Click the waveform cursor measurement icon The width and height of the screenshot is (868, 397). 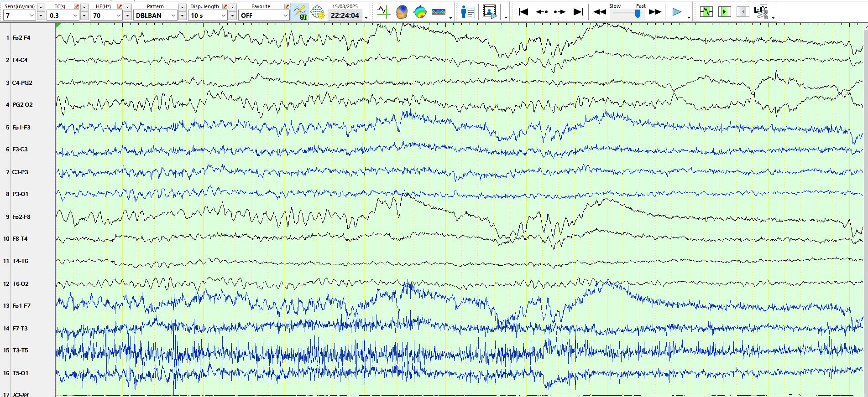[x=383, y=11]
